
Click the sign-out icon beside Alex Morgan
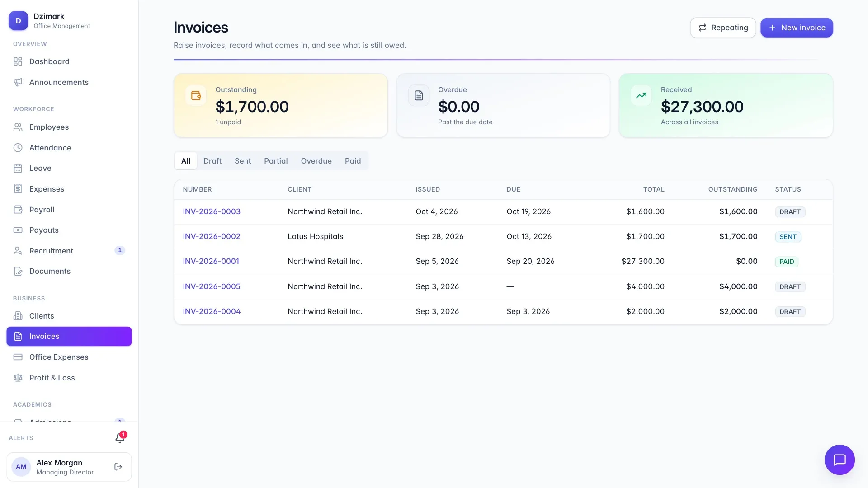pos(118,467)
